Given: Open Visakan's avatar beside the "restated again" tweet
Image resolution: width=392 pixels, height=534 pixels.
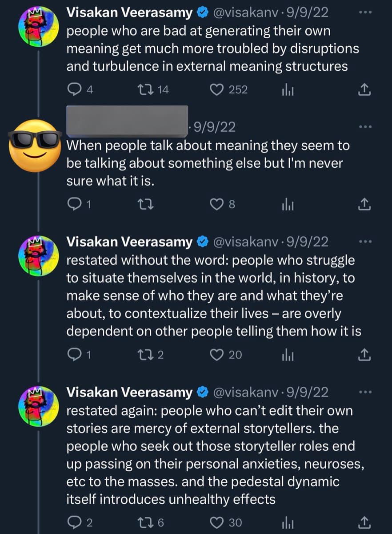Looking at the screenshot, I should pos(39,406).
